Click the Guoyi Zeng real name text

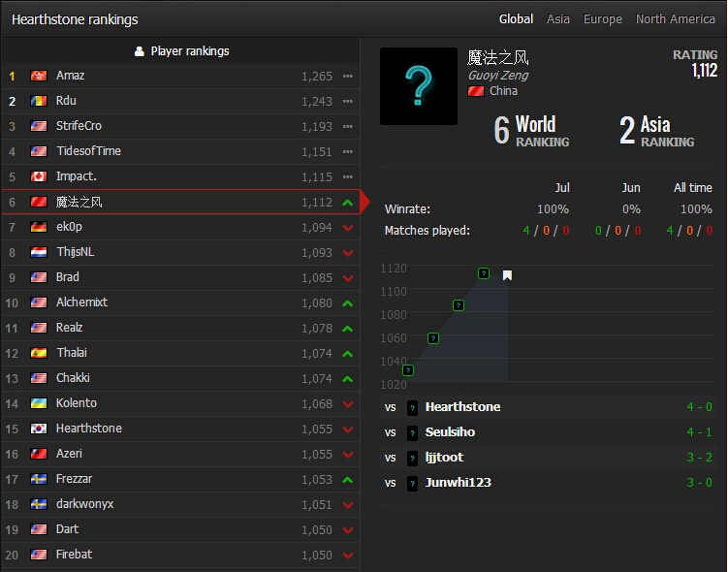(x=497, y=76)
